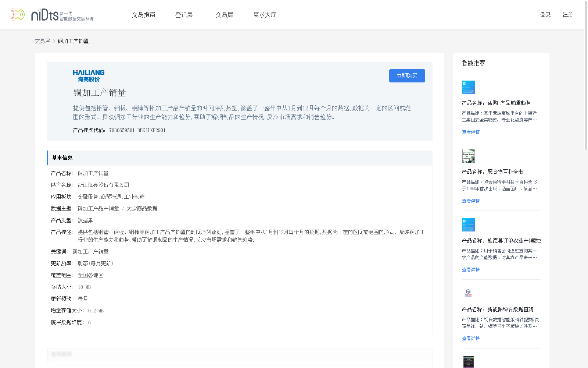Click the 全国各地区 coverage value

click(90, 275)
